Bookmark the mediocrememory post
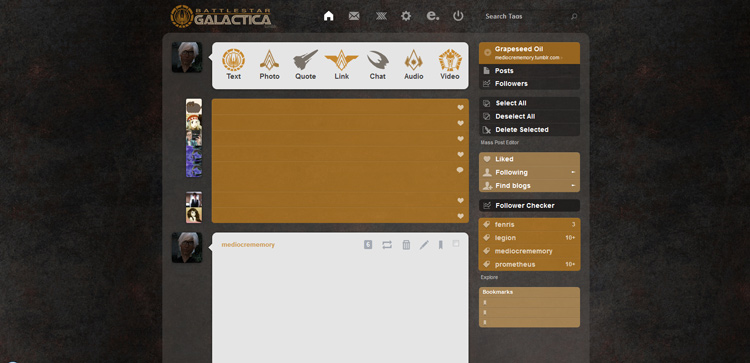Image resolution: width=750 pixels, height=363 pixels. pyautogui.click(x=441, y=245)
